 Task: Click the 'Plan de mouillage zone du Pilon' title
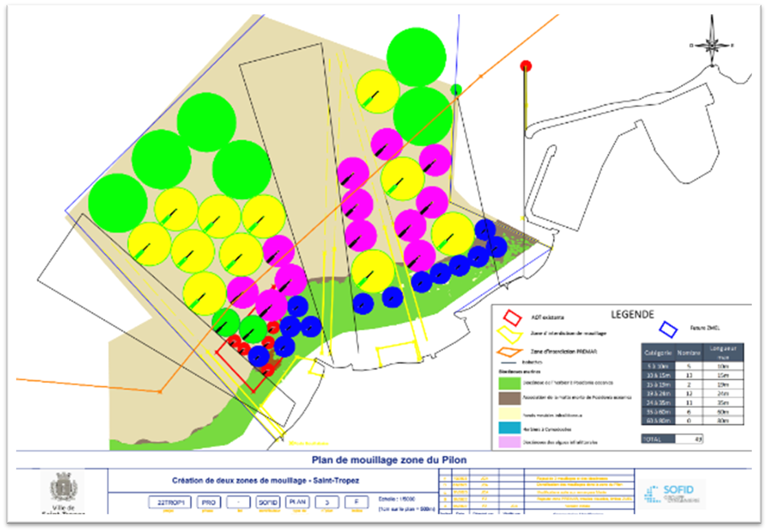coord(389,460)
